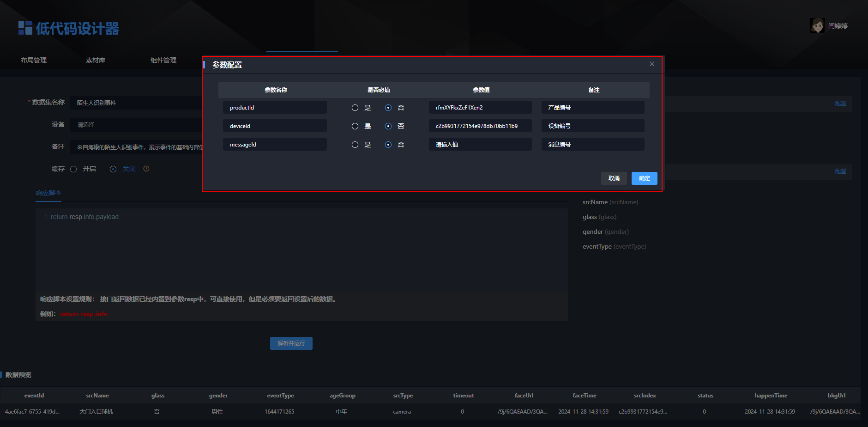
Task: Click the 解析并运行 button
Action: [291, 343]
